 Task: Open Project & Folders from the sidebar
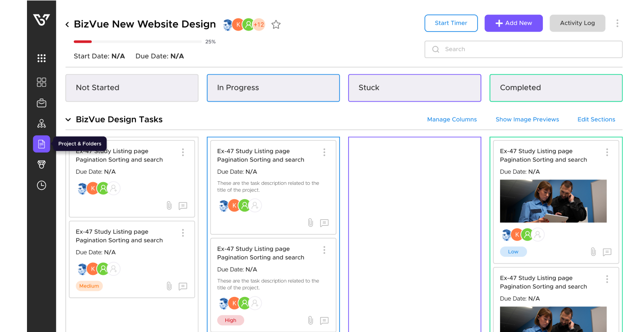41,144
